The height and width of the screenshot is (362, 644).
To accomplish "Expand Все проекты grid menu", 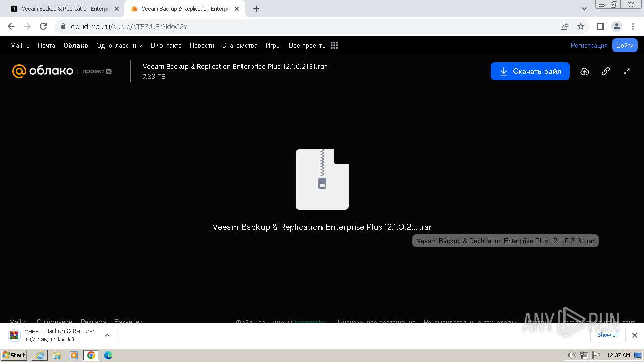I will (x=313, y=45).
